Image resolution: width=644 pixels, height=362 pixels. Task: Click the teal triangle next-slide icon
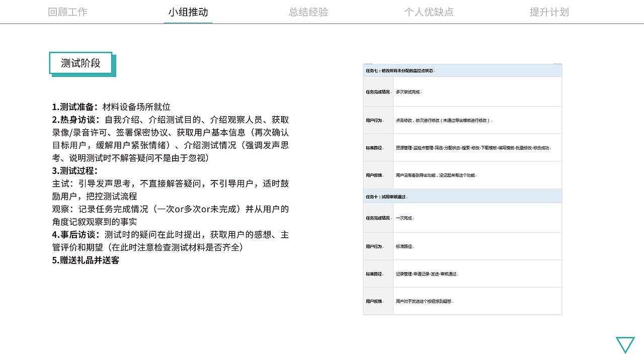click(625, 345)
